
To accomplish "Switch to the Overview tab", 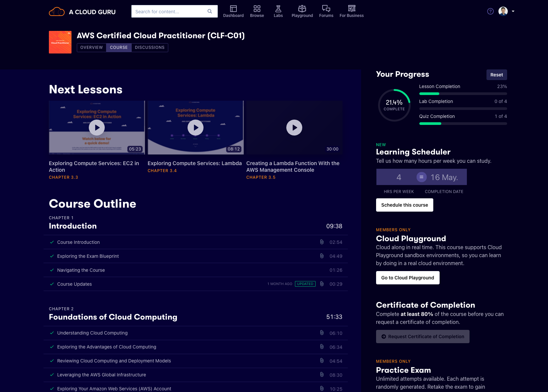I will pyautogui.click(x=91, y=48).
